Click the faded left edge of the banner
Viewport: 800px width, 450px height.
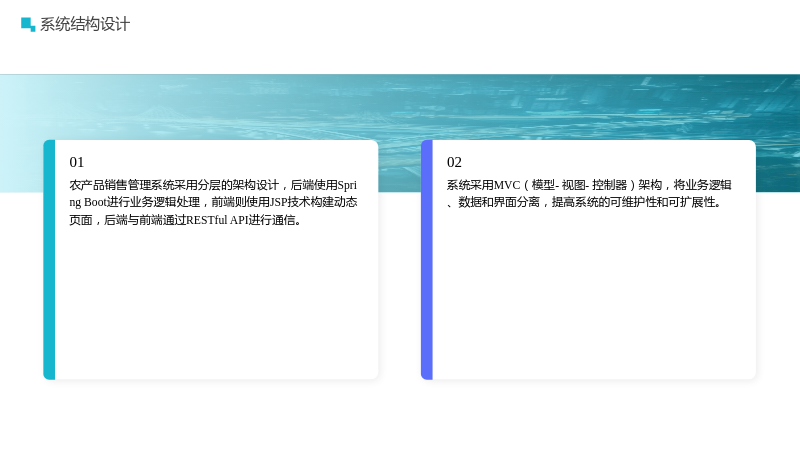20,133
